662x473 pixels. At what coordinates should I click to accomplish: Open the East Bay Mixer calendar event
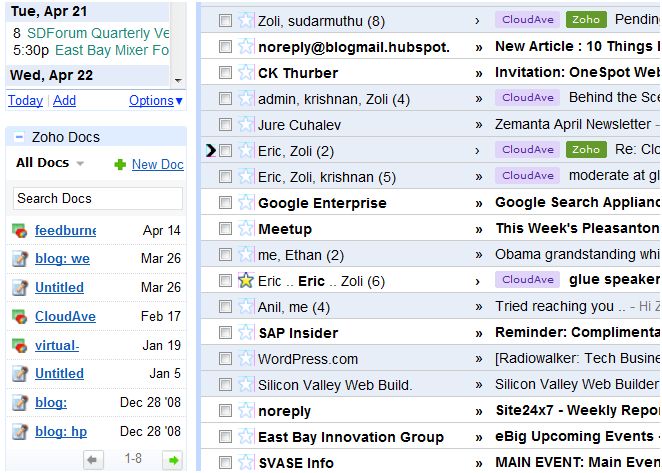[112, 50]
